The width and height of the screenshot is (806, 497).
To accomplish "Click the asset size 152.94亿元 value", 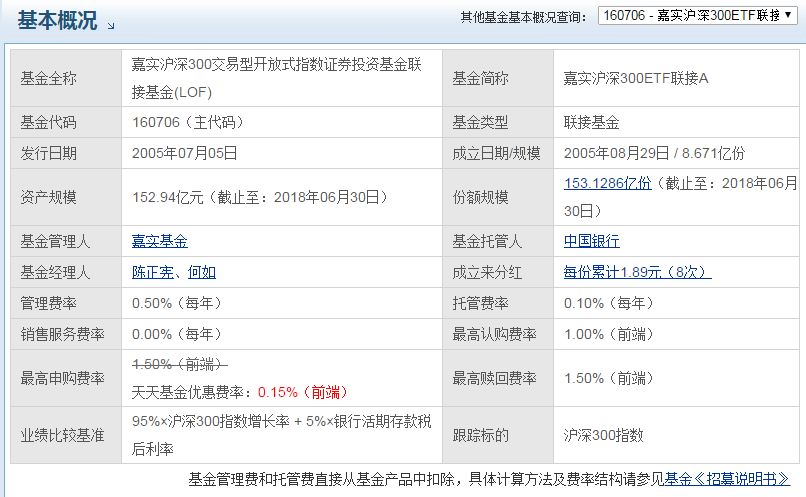I will [x=259, y=197].
